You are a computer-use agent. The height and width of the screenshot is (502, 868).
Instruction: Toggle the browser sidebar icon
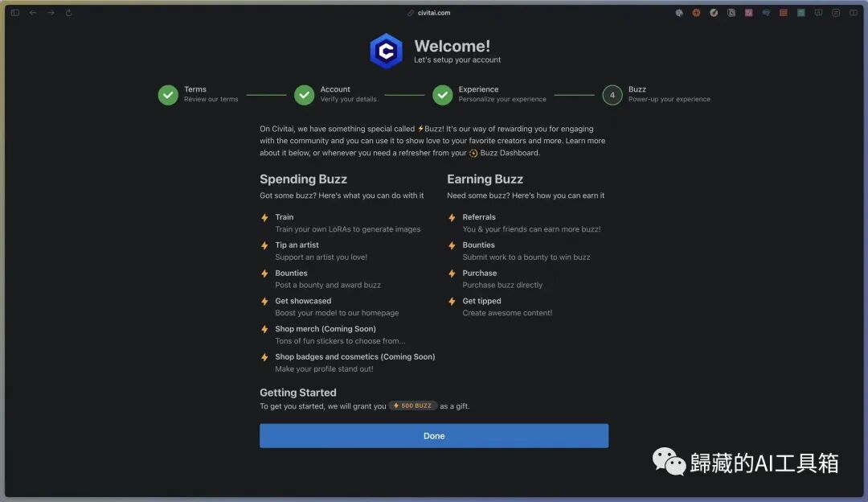click(x=15, y=13)
